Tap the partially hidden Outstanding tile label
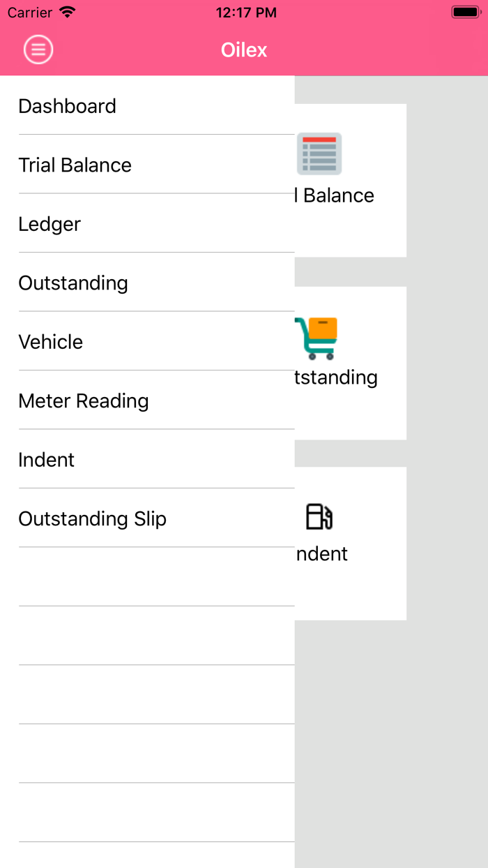 pyautogui.click(x=336, y=377)
